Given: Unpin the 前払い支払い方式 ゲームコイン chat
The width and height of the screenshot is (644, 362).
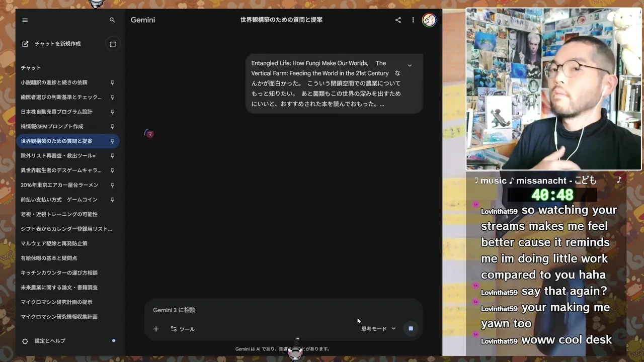Looking at the screenshot, I should click(112, 200).
